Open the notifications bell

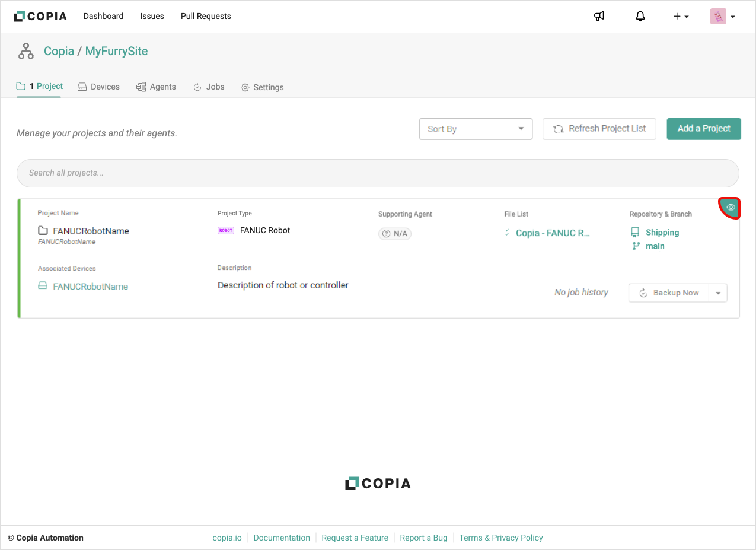[640, 17]
